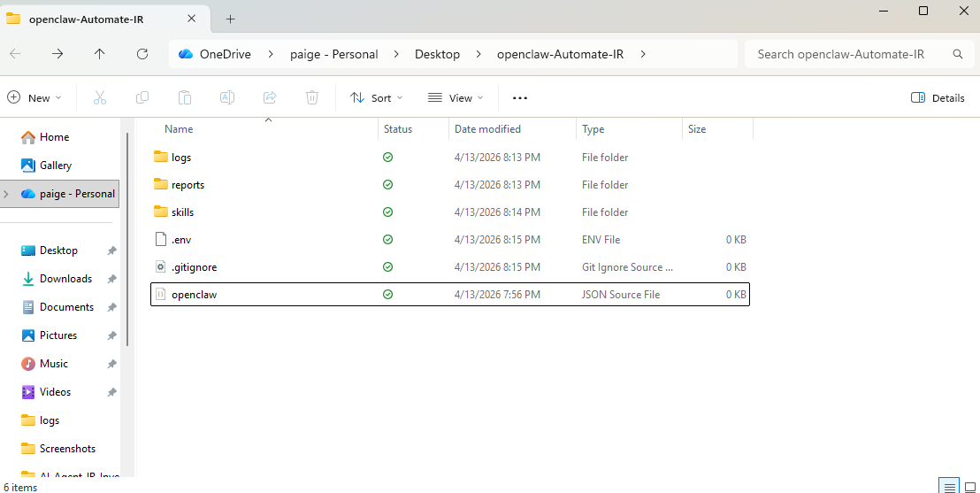
Task: Click the OneDrive breadcrumb label
Action: pyautogui.click(x=225, y=54)
